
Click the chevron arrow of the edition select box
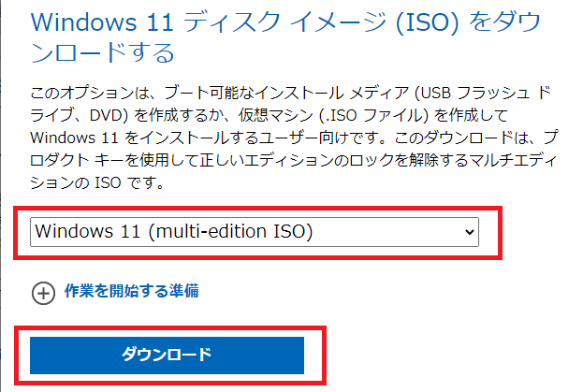tap(469, 232)
